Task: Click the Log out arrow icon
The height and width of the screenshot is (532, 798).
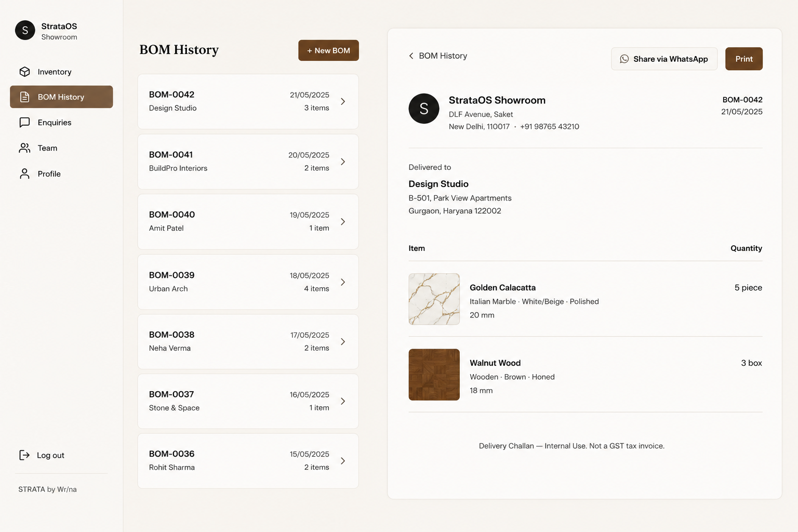Action: [24, 455]
